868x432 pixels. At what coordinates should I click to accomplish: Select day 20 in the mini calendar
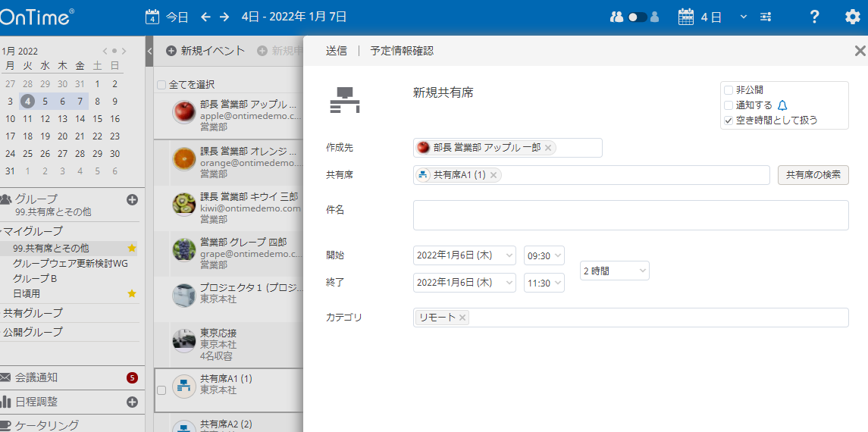coord(63,136)
